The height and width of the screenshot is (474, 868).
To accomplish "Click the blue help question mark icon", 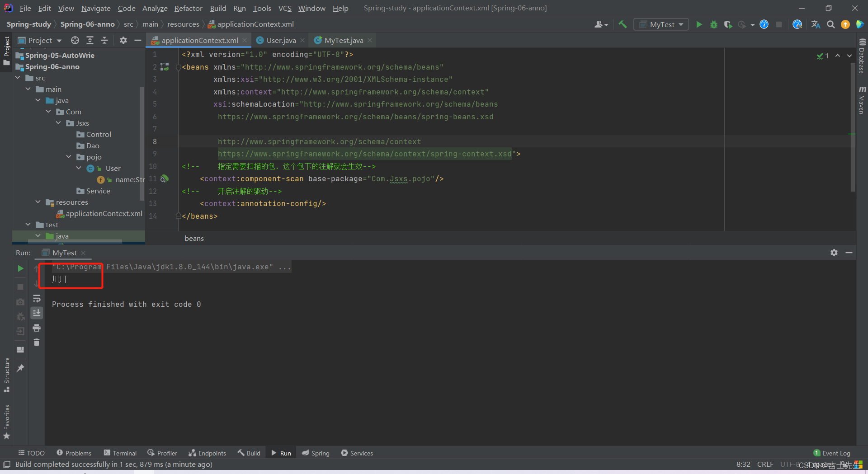I will coord(764,24).
